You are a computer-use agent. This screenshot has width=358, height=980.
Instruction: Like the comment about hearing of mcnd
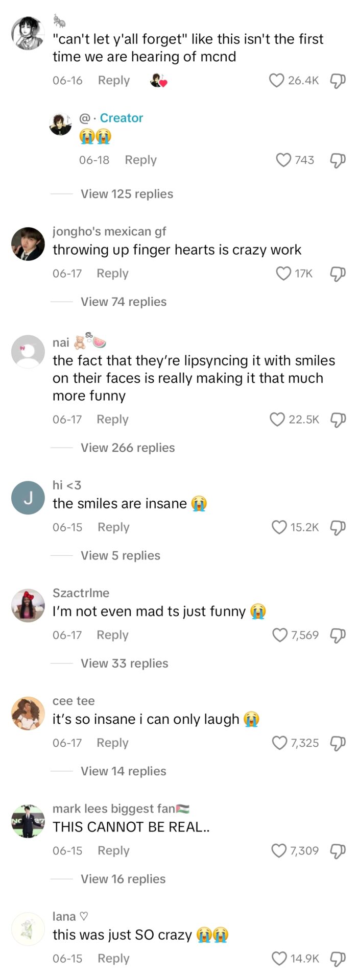coord(276,81)
